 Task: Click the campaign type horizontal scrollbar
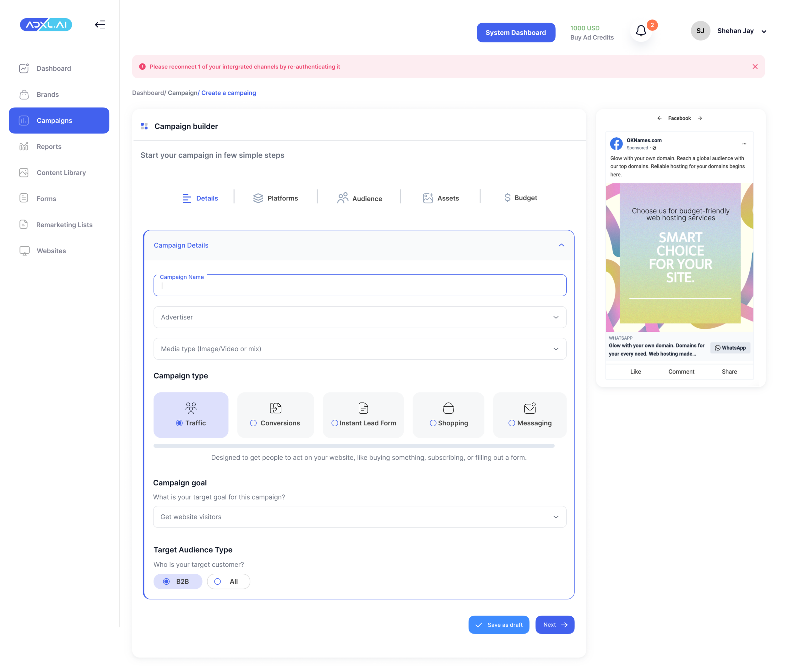point(353,446)
